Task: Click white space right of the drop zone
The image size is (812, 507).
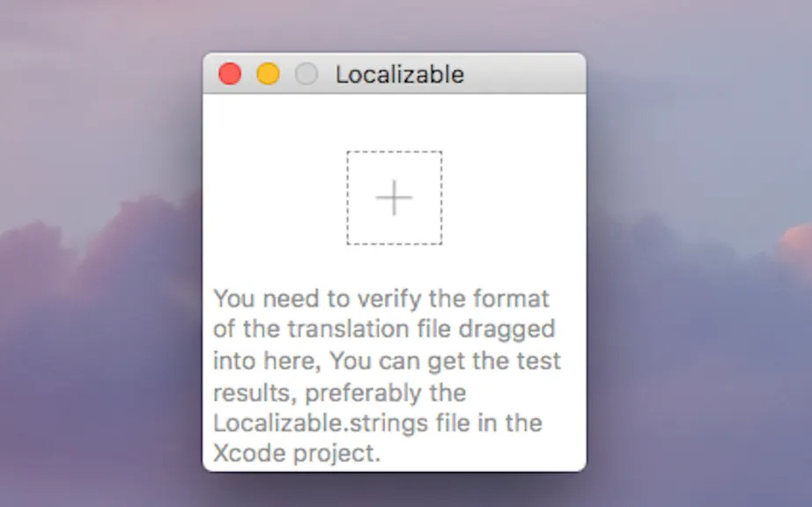Action: tap(513, 198)
